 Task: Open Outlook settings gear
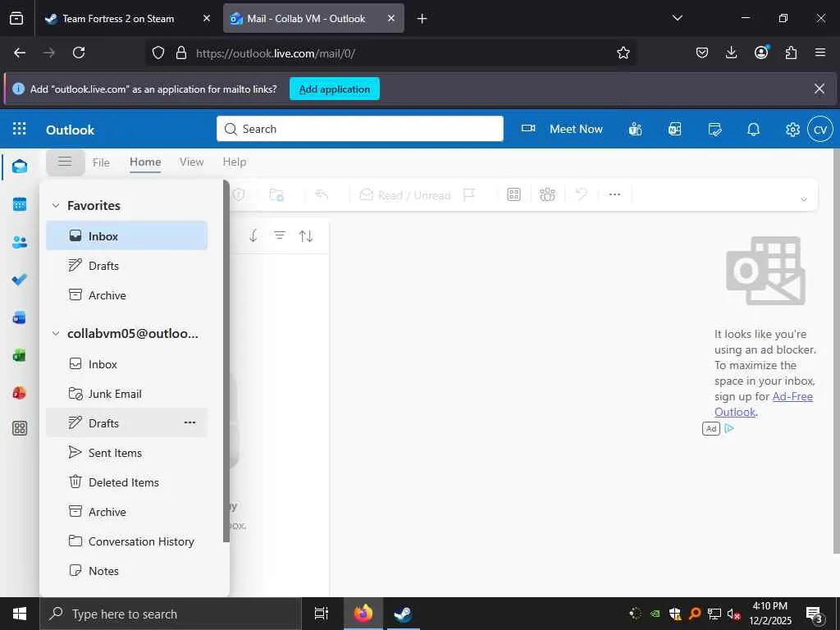click(x=793, y=129)
